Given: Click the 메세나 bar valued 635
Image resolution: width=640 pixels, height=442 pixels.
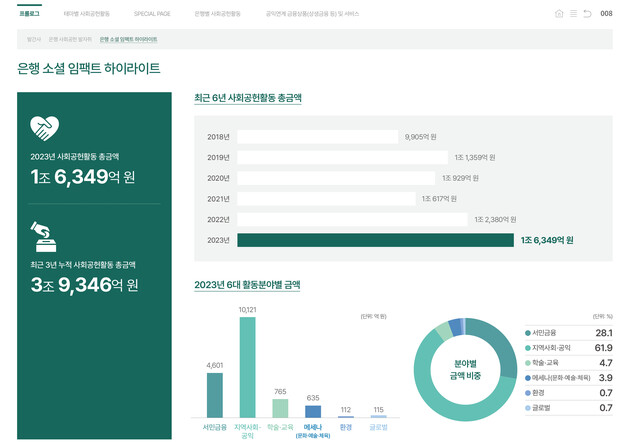Looking at the screenshot, I should (313, 411).
